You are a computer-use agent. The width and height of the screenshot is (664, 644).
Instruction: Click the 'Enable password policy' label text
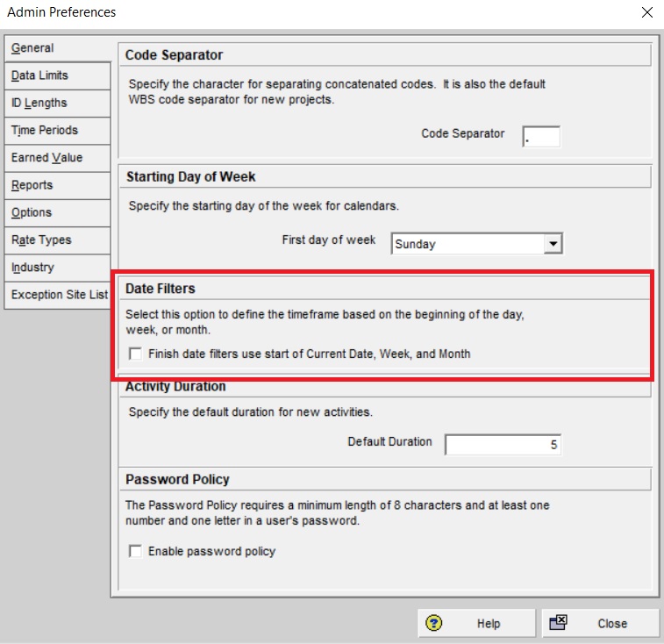point(212,551)
